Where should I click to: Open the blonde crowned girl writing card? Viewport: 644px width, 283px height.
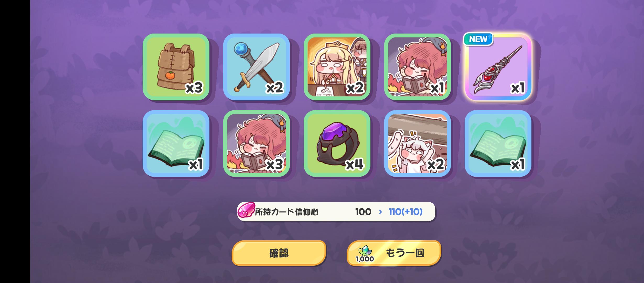coord(337,67)
